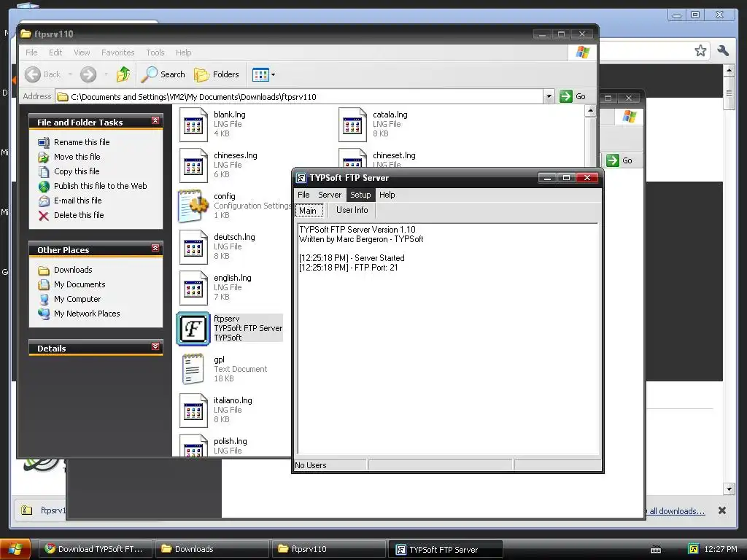This screenshot has height=560, width=747.
Task: Open the catala.lng file icon
Action: (x=352, y=125)
